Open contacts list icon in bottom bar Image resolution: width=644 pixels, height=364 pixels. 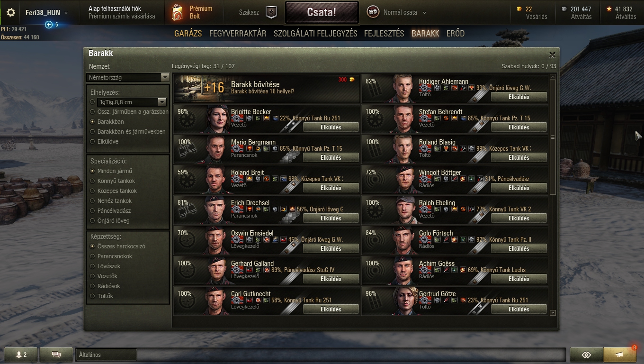[21, 355]
